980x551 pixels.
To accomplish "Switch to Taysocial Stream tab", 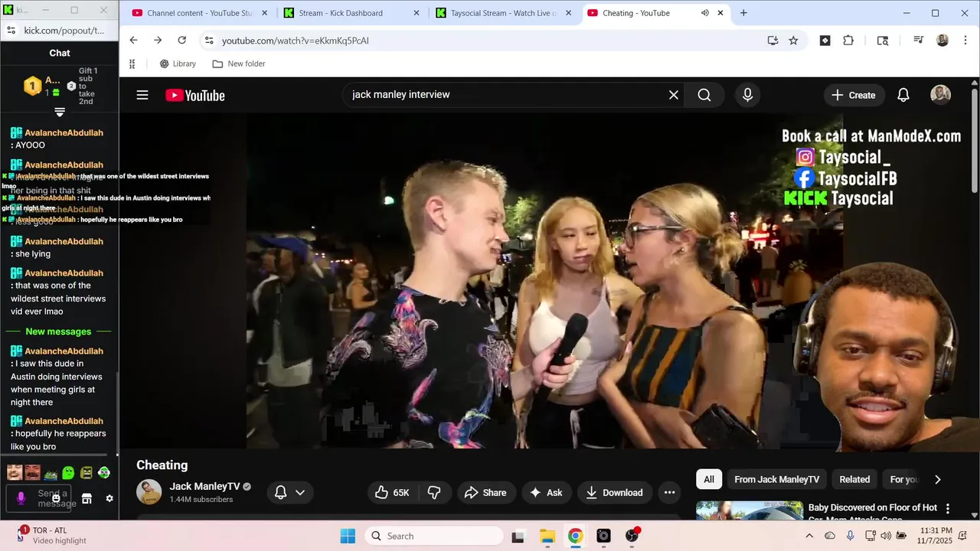I will click(502, 13).
